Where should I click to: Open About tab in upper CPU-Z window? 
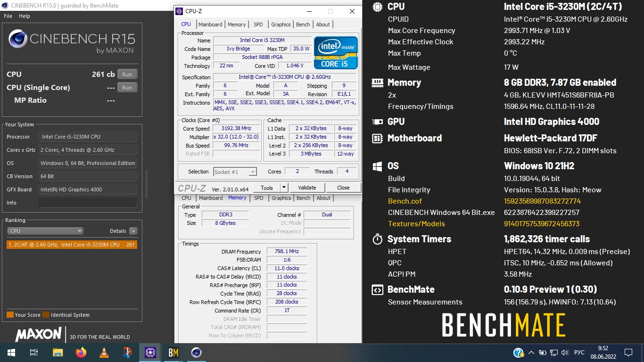point(323,25)
